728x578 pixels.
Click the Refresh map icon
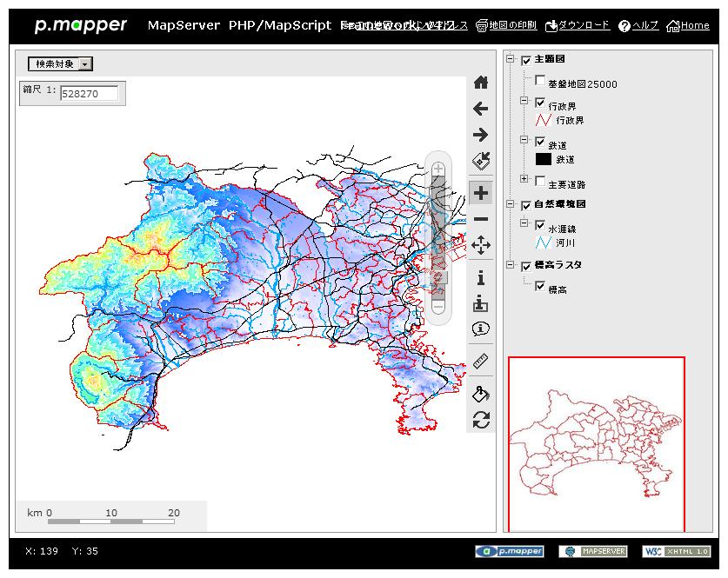coord(480,420)
